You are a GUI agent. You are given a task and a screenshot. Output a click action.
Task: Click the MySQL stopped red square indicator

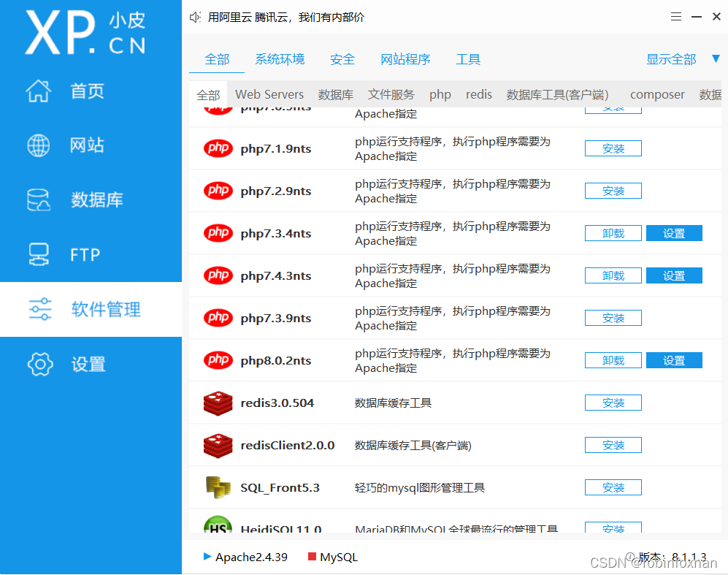point(312,557)
